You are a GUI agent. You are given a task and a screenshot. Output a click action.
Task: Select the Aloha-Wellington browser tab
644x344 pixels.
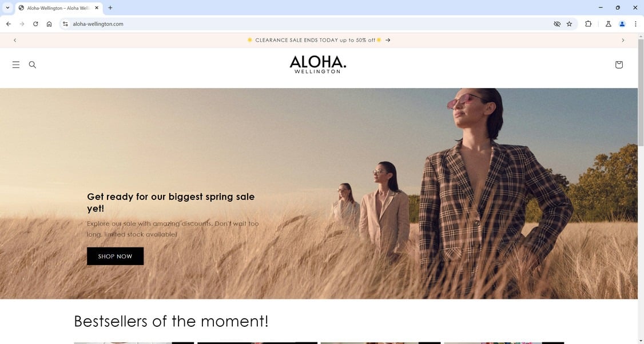pos(59,8)
